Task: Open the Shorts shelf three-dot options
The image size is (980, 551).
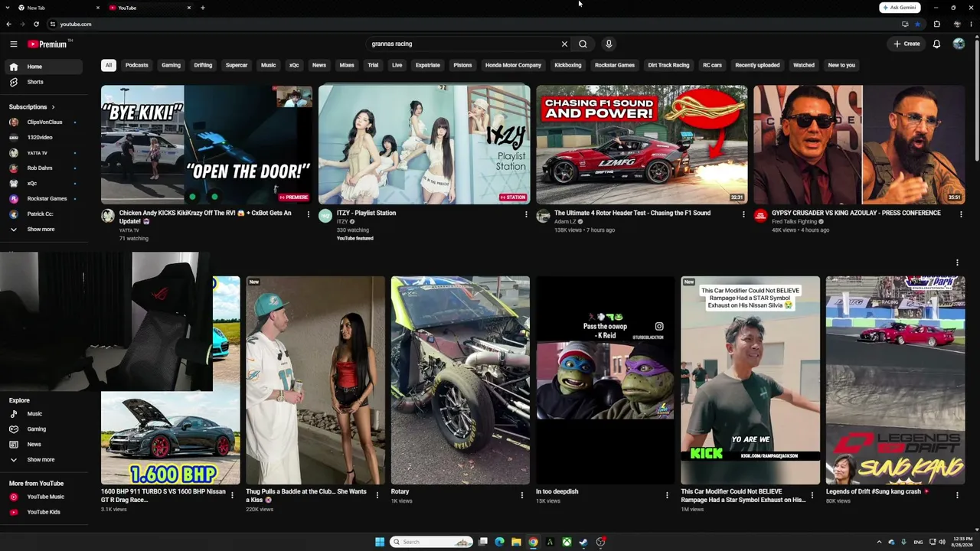Action: pyautogui.click(x=957, y=263)
